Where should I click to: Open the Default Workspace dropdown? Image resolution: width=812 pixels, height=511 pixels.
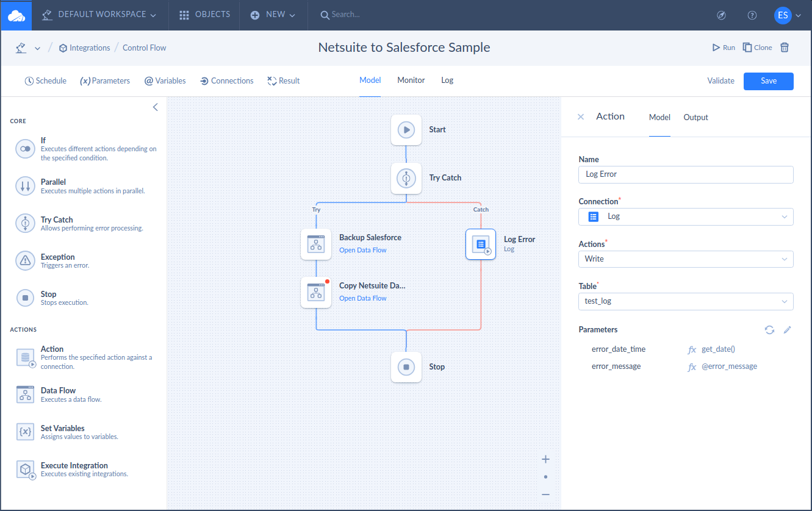(x=98, y=15)
